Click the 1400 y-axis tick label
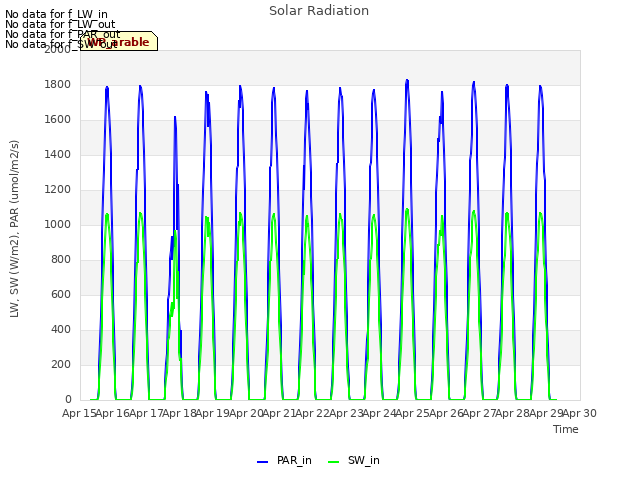Image resolution: width=640 pixels, height=480 pixels. click(x=58, y=154)
